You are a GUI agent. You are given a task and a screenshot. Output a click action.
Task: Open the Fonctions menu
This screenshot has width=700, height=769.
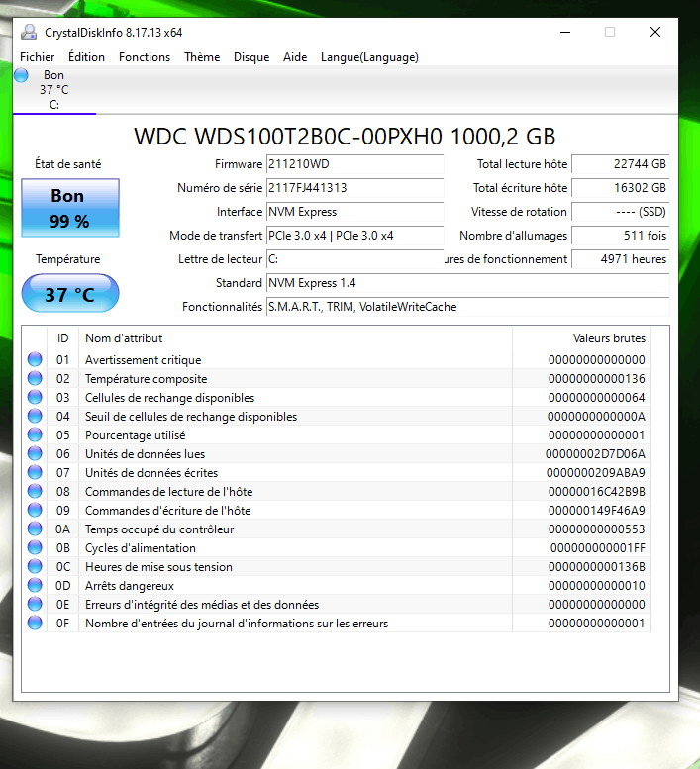(x=145, y=57)
